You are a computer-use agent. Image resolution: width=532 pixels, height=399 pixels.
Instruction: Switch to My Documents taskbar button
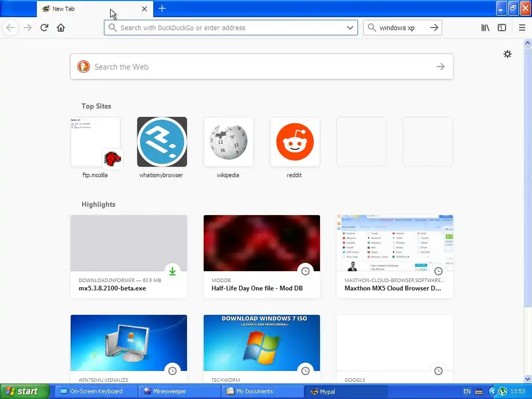click(263, 391)
